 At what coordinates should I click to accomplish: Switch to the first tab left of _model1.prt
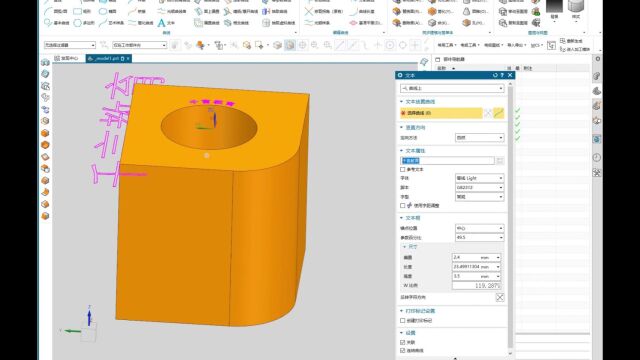tap(67, 59)
